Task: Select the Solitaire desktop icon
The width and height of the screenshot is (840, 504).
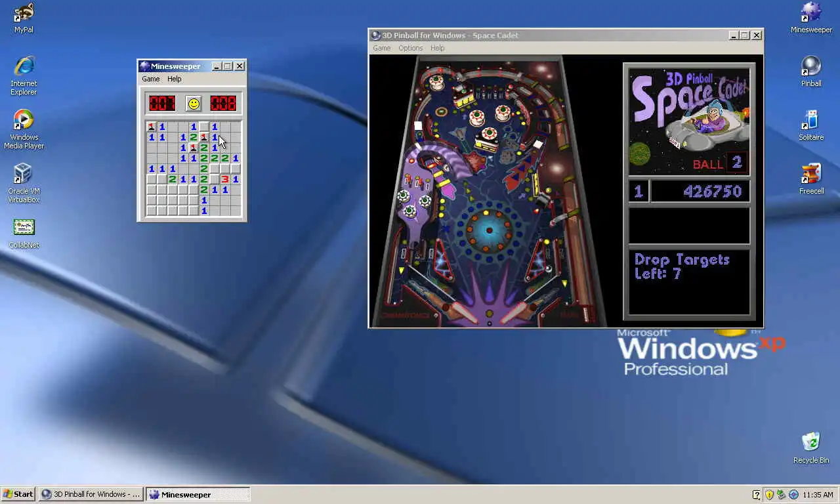Action: [811, 125]
